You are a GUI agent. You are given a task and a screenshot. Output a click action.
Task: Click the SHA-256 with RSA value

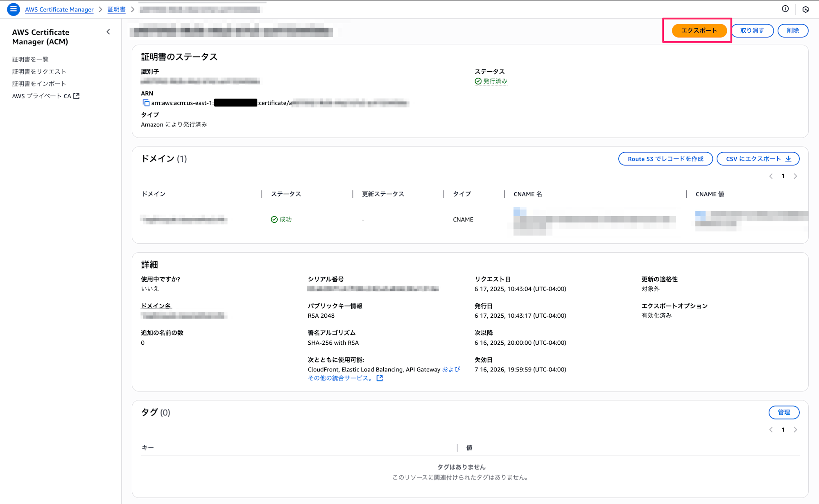pos(333,343)
